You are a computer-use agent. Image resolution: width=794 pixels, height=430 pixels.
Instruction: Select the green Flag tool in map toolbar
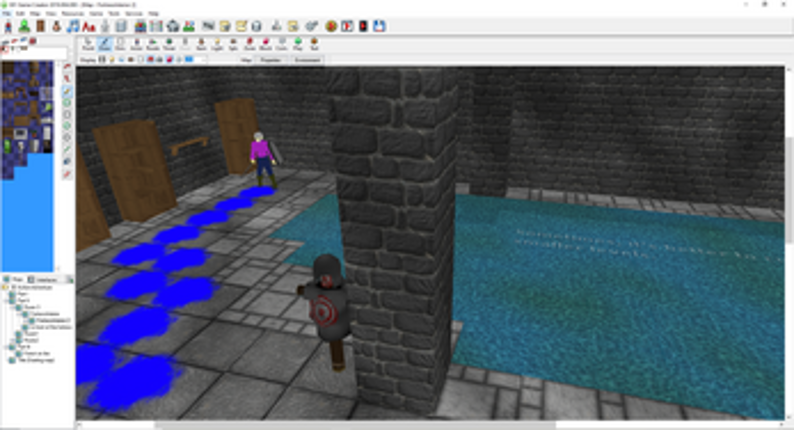[x=298, y=45]
